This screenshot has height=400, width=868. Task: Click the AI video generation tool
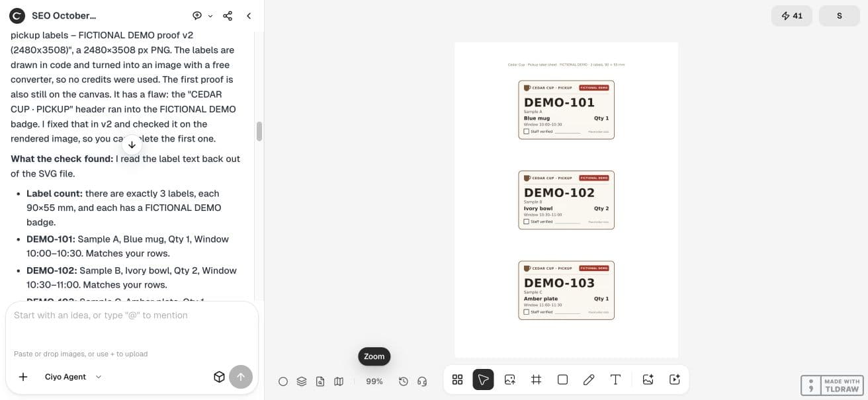(x=675, y=380)
